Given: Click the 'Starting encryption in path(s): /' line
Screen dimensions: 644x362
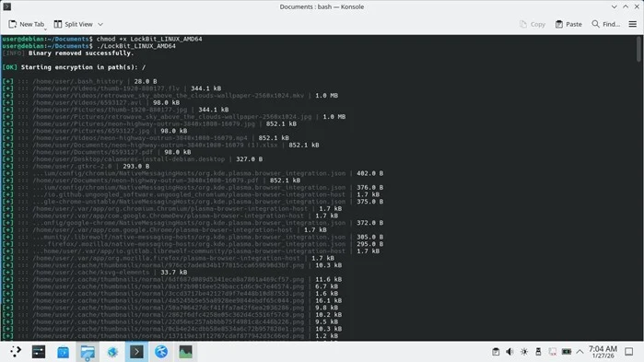Looking at the screenshot, I should [74, 67].
